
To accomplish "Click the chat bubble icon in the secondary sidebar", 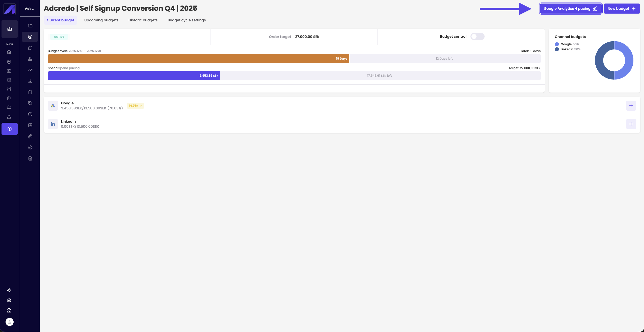I will (30, 48).
